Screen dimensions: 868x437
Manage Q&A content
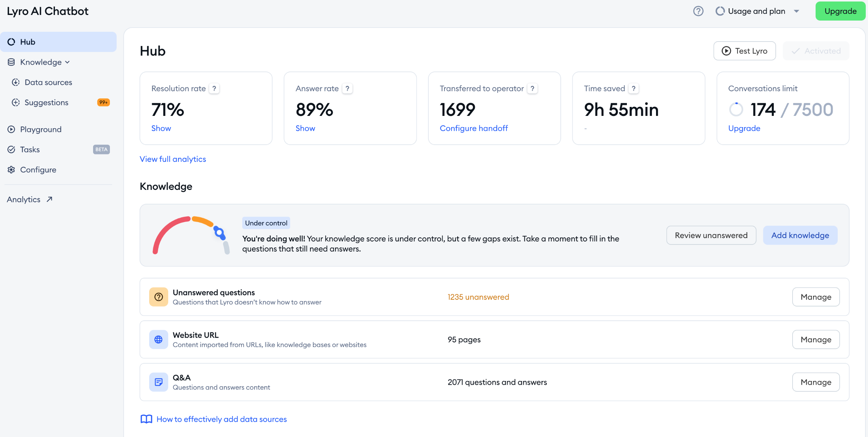point(816,382)
